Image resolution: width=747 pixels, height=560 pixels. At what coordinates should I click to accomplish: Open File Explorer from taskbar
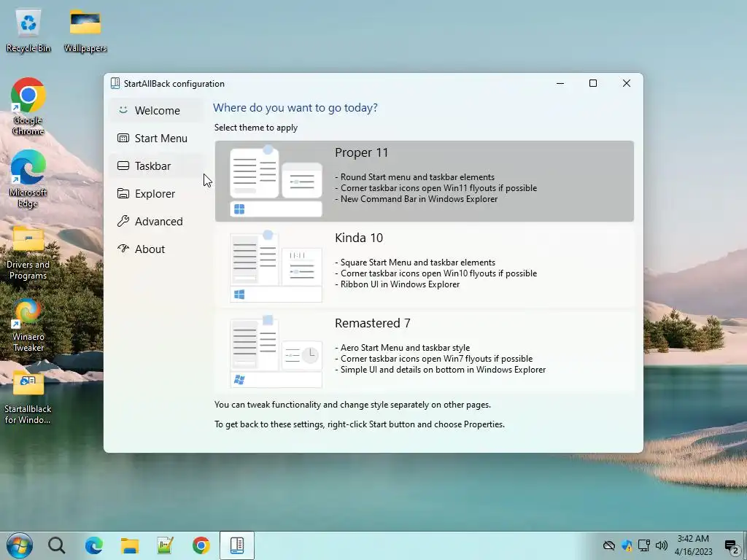pos(130,545)
